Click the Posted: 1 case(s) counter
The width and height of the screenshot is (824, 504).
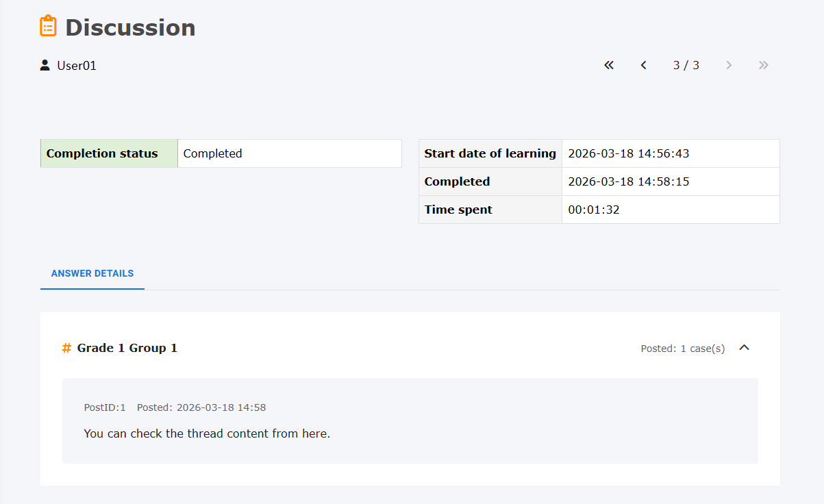682,349
